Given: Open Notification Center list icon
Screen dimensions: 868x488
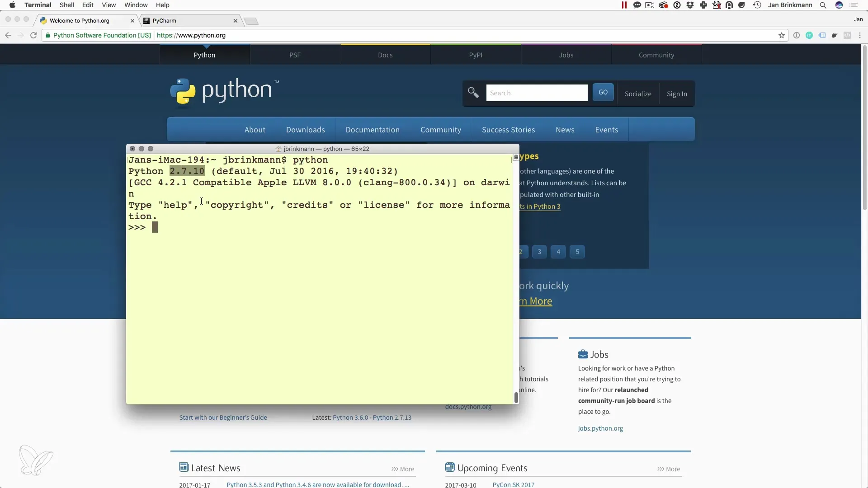Looking at the screenshot, I should (x=854, y=5).
